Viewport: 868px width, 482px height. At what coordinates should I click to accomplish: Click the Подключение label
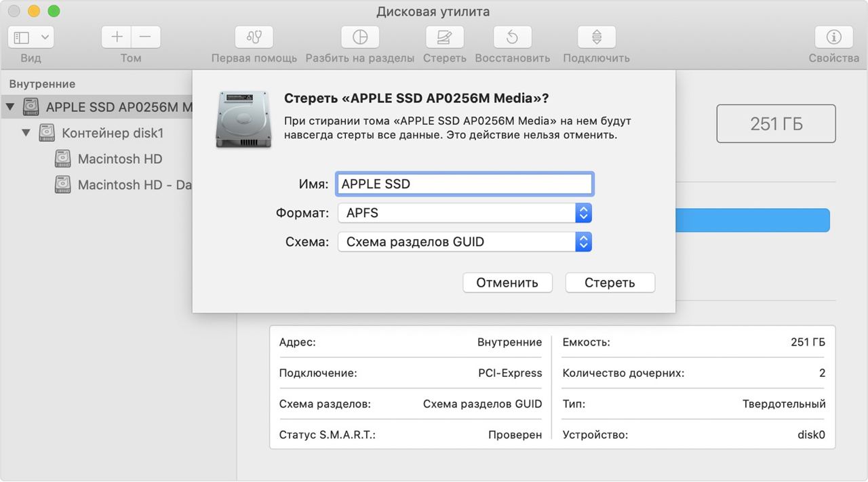[x=318, y=373]
